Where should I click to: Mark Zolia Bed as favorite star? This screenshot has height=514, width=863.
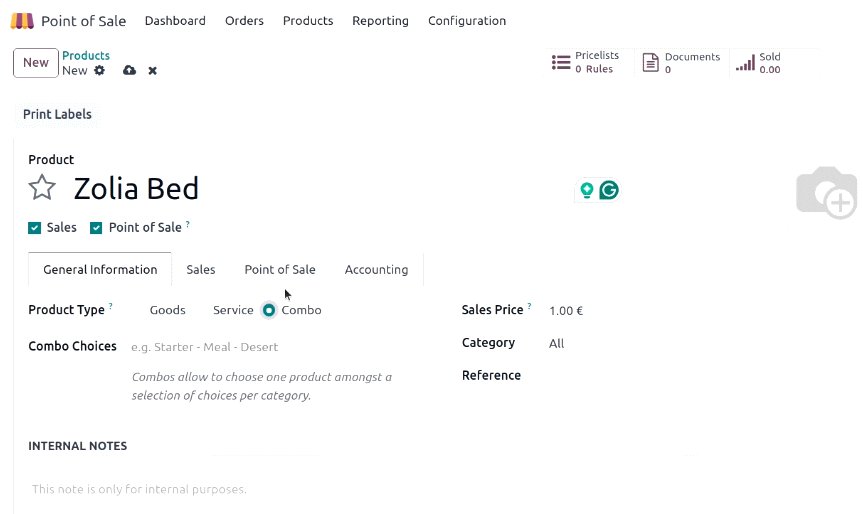pyautogui.click(x=42, y=188)
